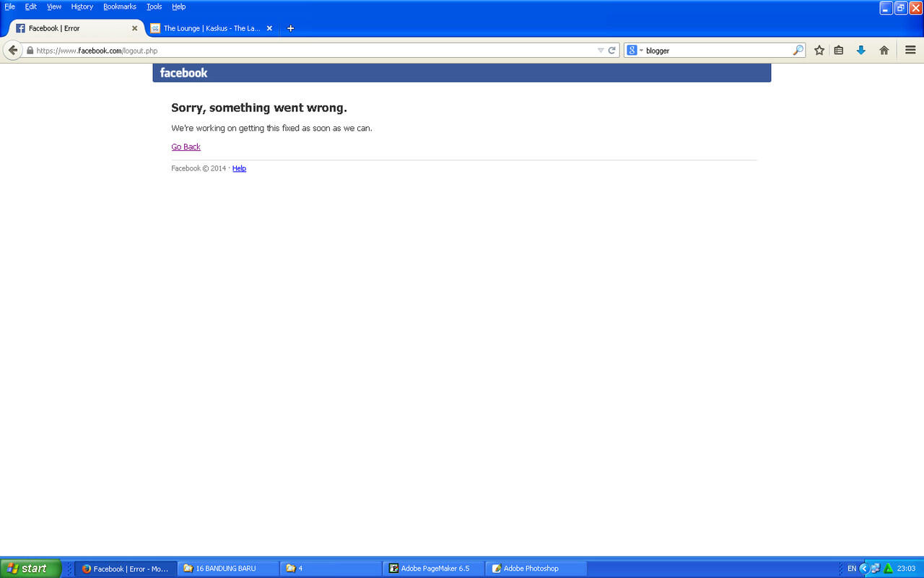The width and height of the screenshot is (924, 578).
Task: Click 'Facebook © 2014' footer text
Action: click(199, 168)
